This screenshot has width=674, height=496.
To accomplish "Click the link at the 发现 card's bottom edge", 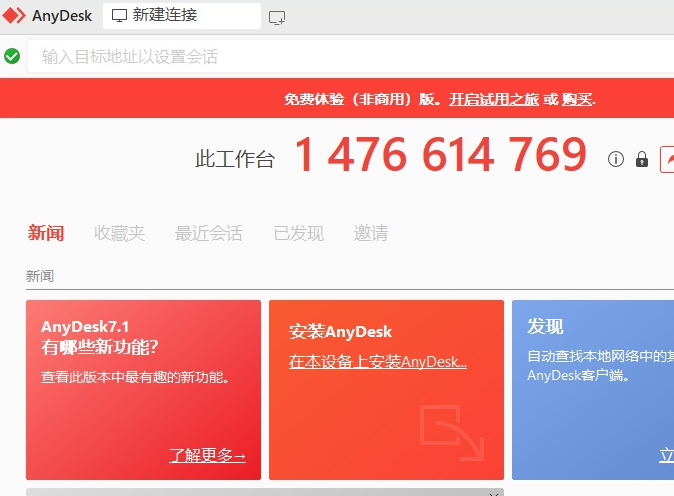I will pyautogui.click(x=667, y=455).
